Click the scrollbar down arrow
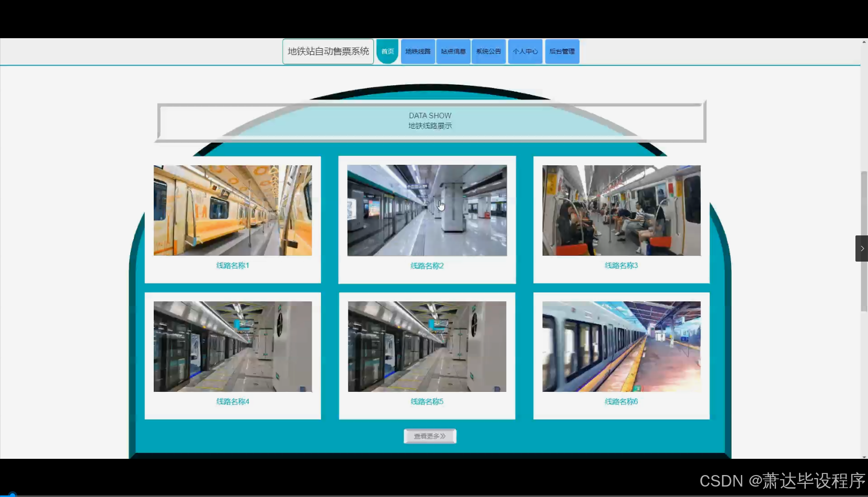 tap(864, 456)
